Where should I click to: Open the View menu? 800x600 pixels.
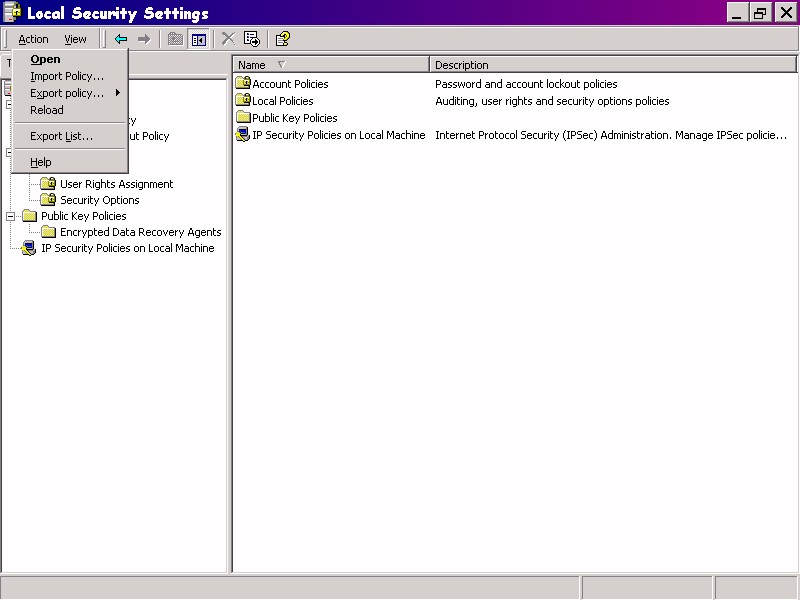pos(75,39)
